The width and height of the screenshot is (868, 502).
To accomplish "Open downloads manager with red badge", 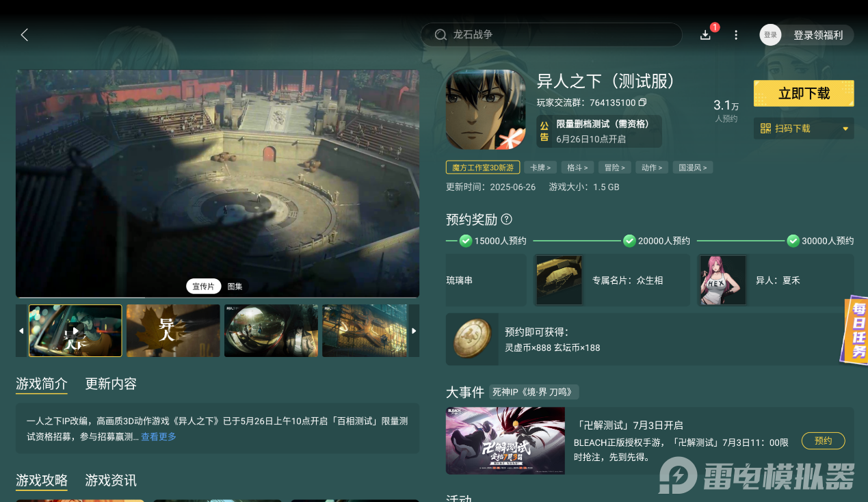I will coord(706,35).
